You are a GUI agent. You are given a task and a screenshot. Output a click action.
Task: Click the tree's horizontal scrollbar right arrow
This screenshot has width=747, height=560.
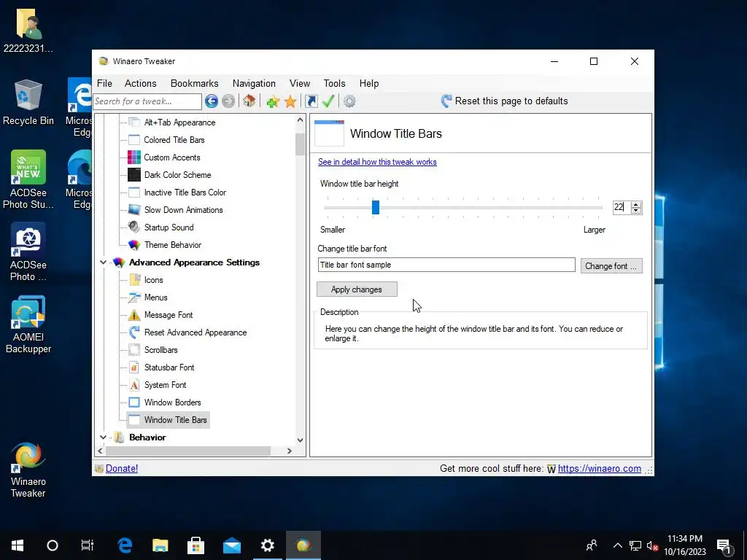tap(289, 451)
